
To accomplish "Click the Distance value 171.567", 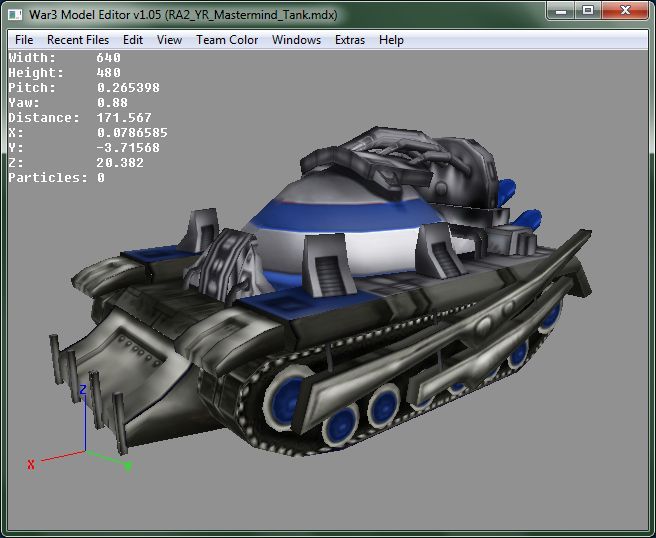I will pyautogui.click(x=124, y=118).
